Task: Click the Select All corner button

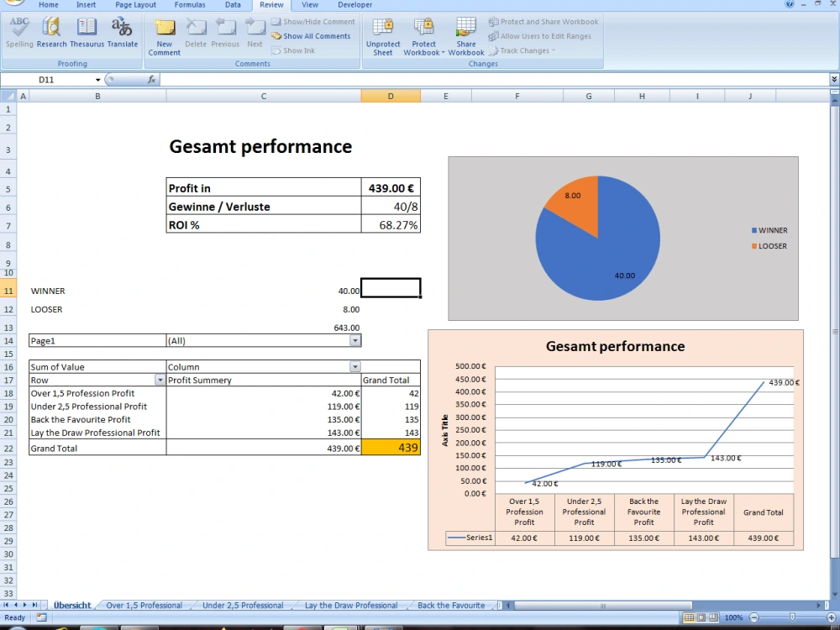Action: [8, 96]
